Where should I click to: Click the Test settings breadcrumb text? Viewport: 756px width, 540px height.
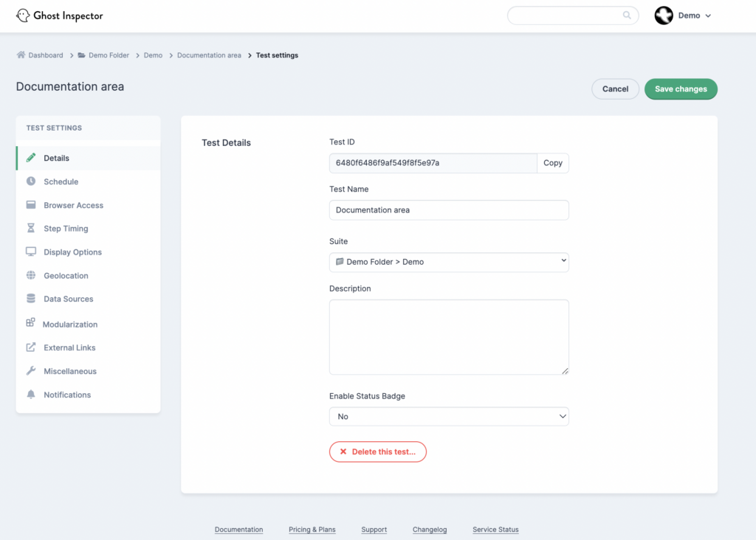pyautogui.click(x=277, y=55)
